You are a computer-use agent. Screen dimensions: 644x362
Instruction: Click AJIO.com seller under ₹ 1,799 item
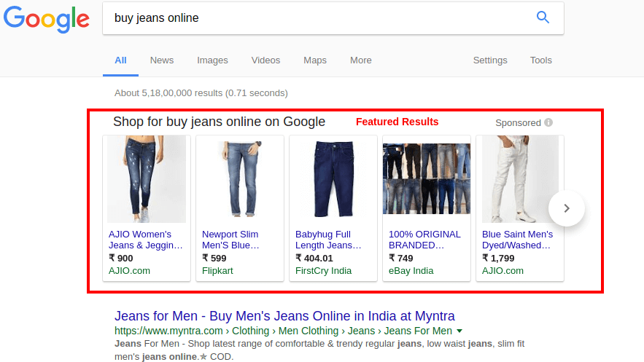(x=503, y=271)
